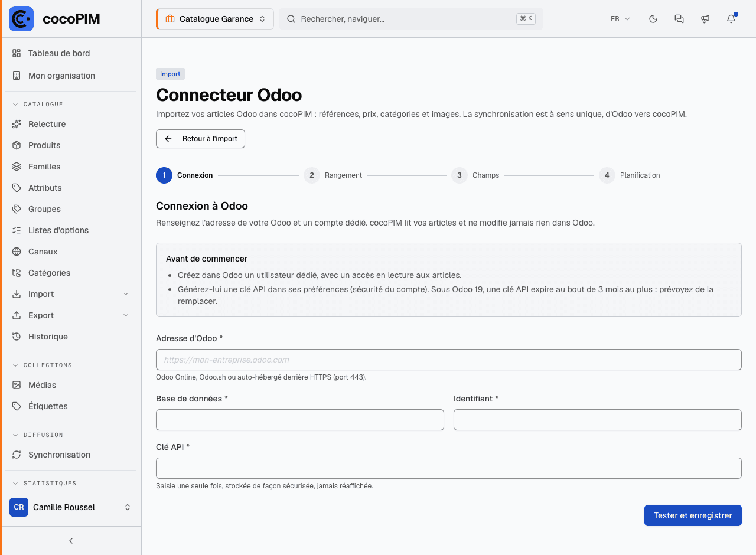Click the Canaux globe icon
The width and height of the screenshot is (756, 555).
point(17,252)
